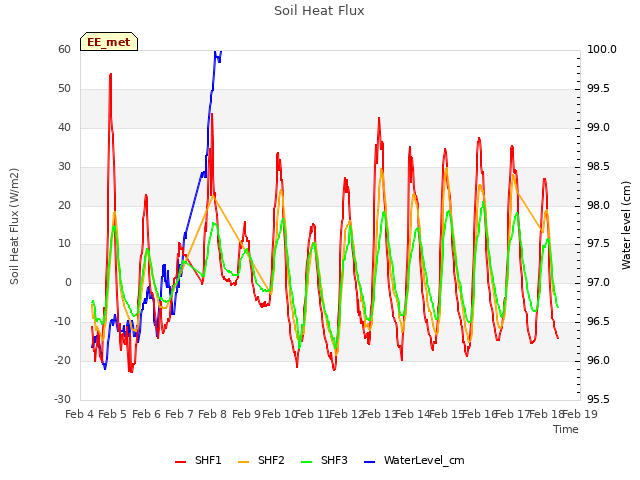Click the -10 tick on left axis
The image size is (640, 480).
point(62,322)
